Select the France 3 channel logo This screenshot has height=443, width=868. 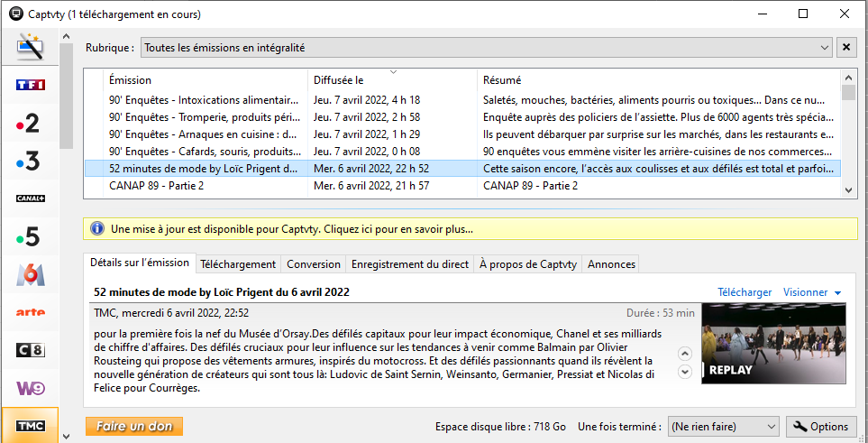[30, 161]
